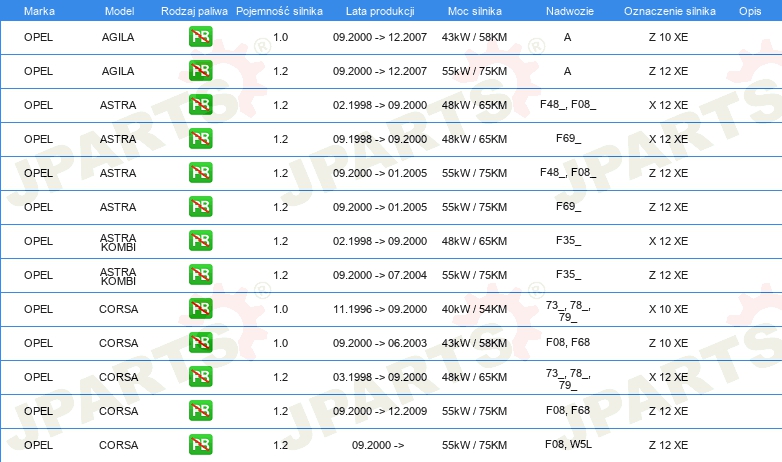Click fuel icon in ASTRA Z 12 XE F69_ row

[x=200, y=207]
